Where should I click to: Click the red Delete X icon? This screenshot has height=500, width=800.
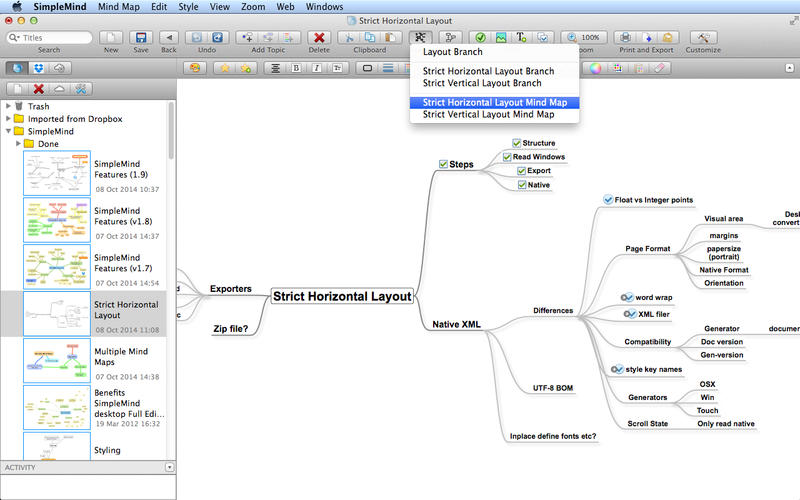click(x=319, y=37)
